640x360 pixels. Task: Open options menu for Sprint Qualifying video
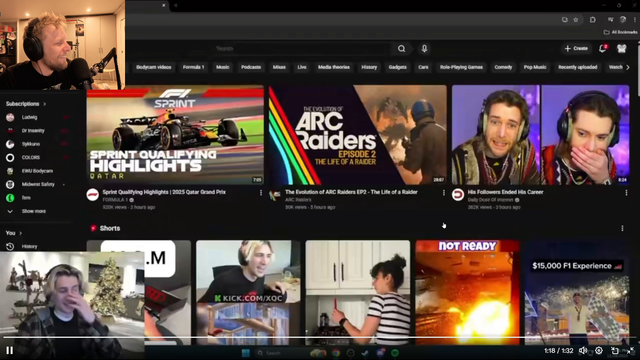(261, 193)
